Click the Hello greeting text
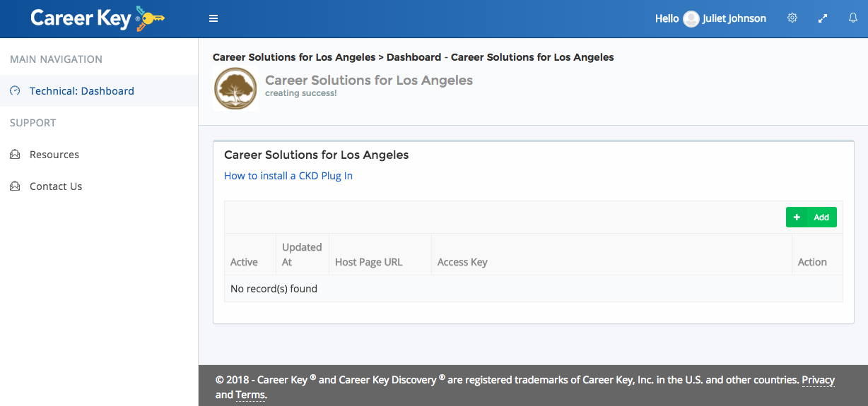 coord(667,19)
